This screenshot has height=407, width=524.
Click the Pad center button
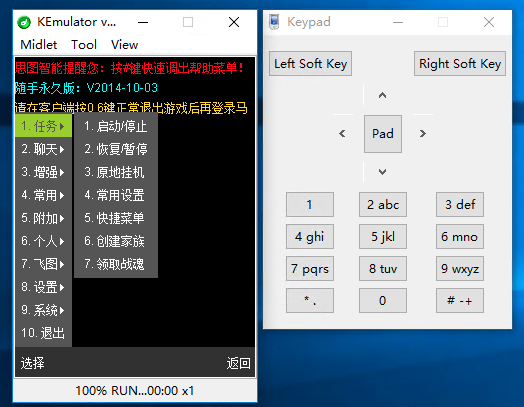click(383, 134)
